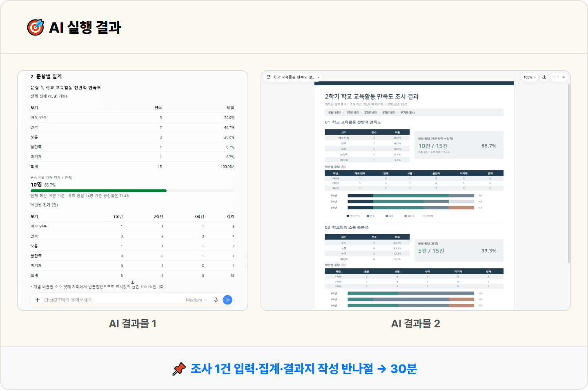This screenshot has height=391, width=588.
Task: Click the 10건 / 15건 summary card value
Action: point(433,146)
